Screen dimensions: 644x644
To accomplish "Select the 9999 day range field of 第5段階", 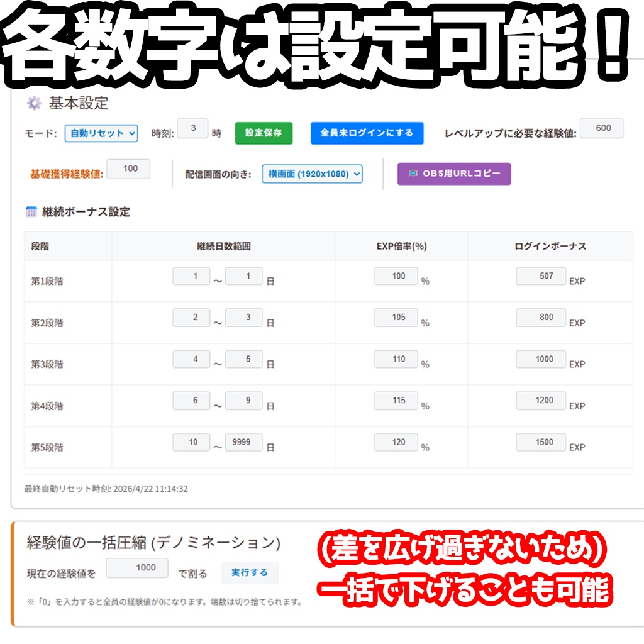I will tap(243, 441).
